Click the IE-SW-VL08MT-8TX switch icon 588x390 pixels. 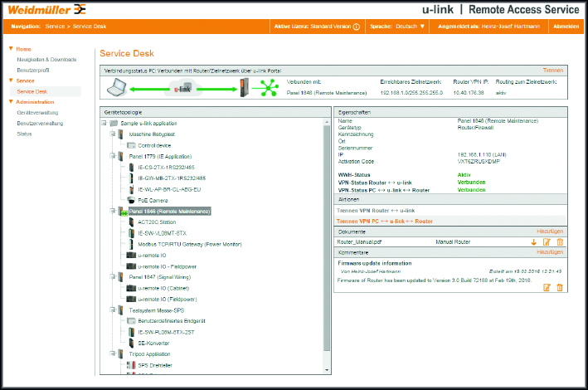(131, 233)
